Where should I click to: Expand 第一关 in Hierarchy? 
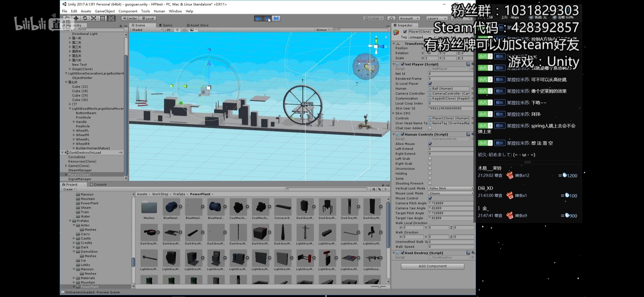click(x=70, y=38)
